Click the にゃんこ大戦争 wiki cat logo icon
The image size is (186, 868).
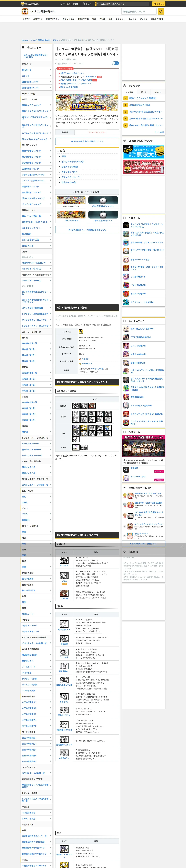(x=25, y=11)
